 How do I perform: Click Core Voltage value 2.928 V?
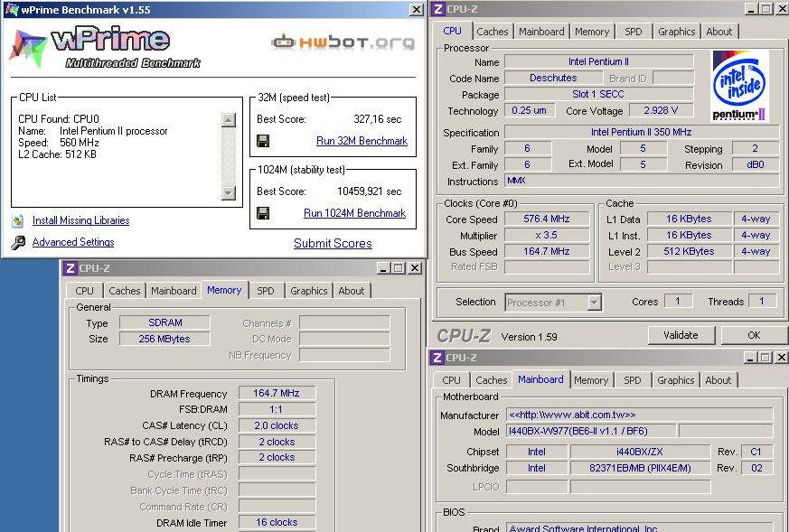pos(661,110)
